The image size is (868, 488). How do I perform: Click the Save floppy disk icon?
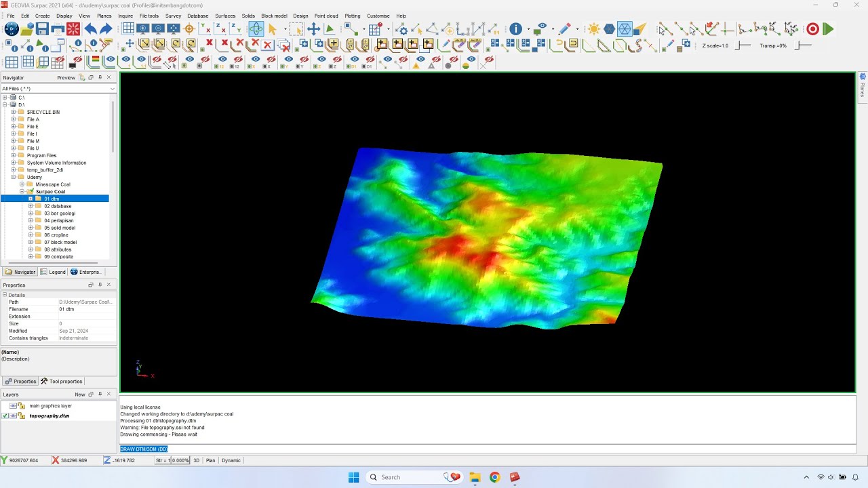pyautogui.click(x=42, y=29)
